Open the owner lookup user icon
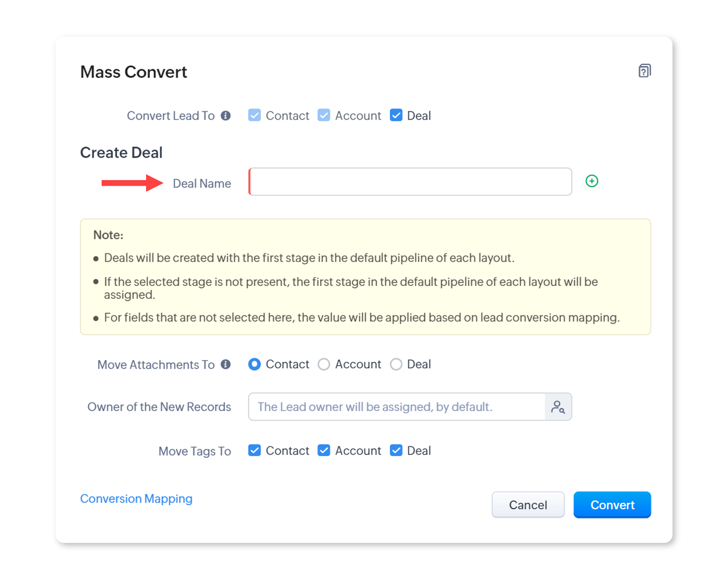Image resolution: width=728 pixels, height=580 pixels. tap(558, 407)
